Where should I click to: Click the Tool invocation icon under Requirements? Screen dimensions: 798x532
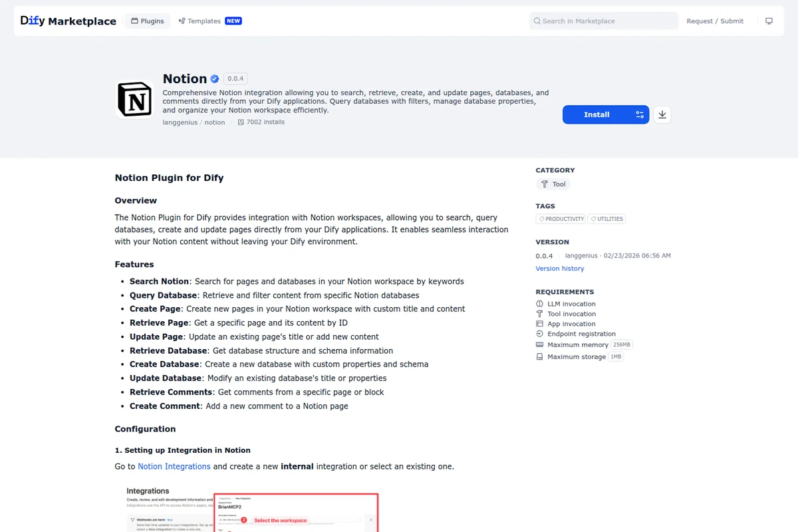[x=539, y=313]
